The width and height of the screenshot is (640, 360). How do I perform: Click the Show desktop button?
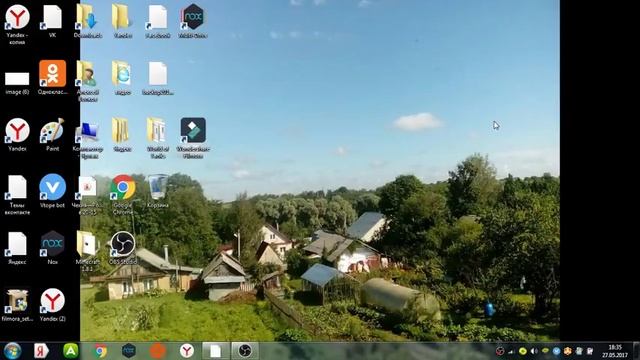pos(637,351)
